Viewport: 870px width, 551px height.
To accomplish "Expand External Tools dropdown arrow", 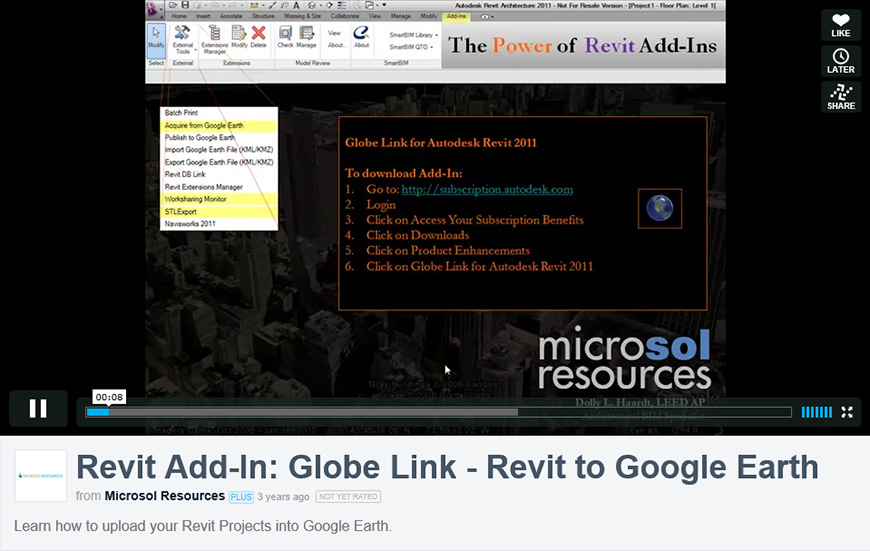I will pos(195,50).
